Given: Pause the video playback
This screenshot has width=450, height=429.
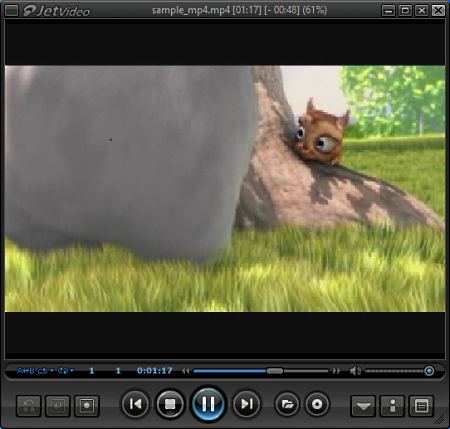Looking at the screenshot, I should coord(208,404).
